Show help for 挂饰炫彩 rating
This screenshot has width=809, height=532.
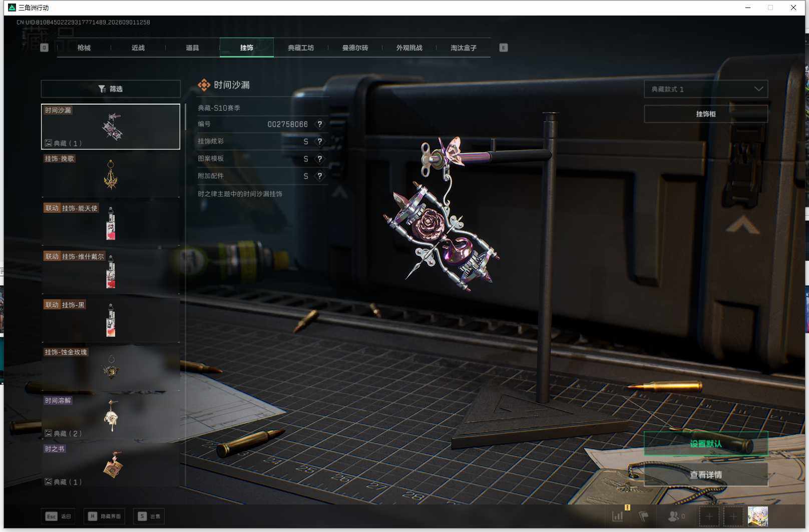click(x=320, y=142)
